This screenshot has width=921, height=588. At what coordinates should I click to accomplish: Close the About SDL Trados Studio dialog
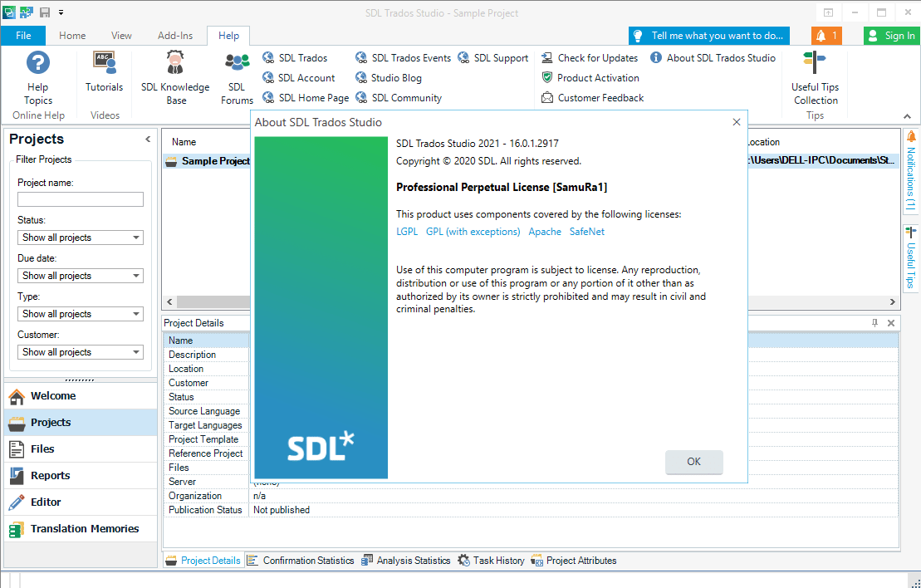pyautogui.click(x=737, y=122)
